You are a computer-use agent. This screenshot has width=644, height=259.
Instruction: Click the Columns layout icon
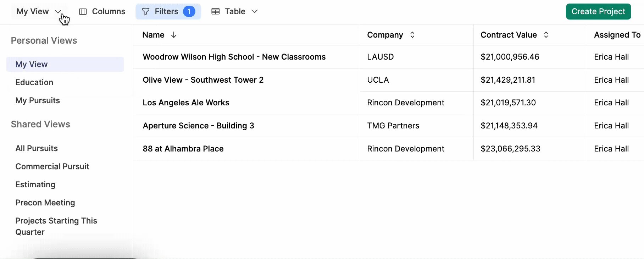(x=83, y=12)
